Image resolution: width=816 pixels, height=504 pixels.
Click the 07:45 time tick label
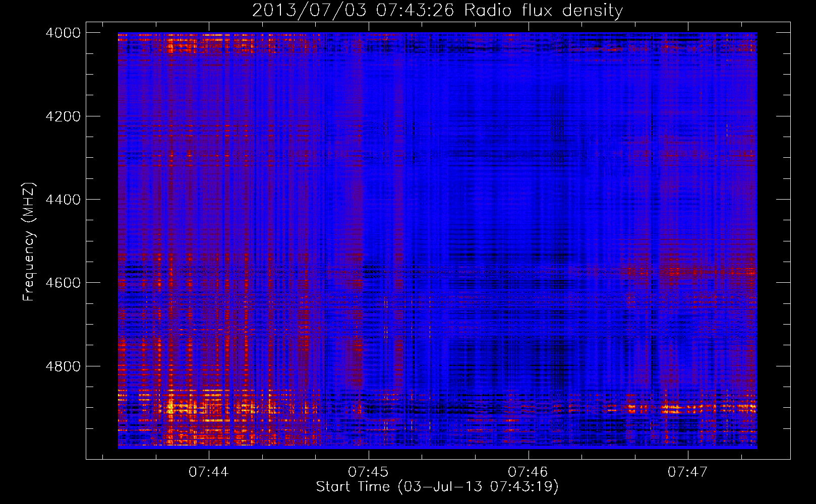click(369, 472)
